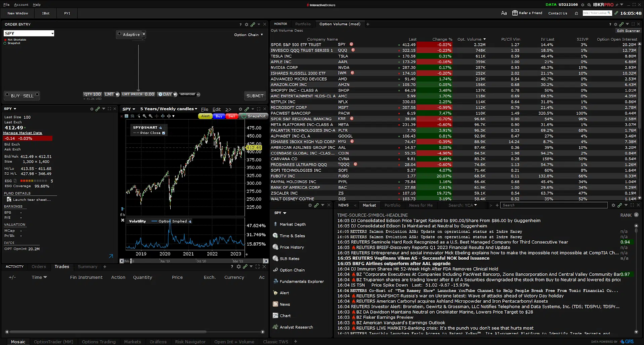Screen dimensions: 644x345
Task: Open Opt. Volume column sort dropdown
Action: pos(484,39)
